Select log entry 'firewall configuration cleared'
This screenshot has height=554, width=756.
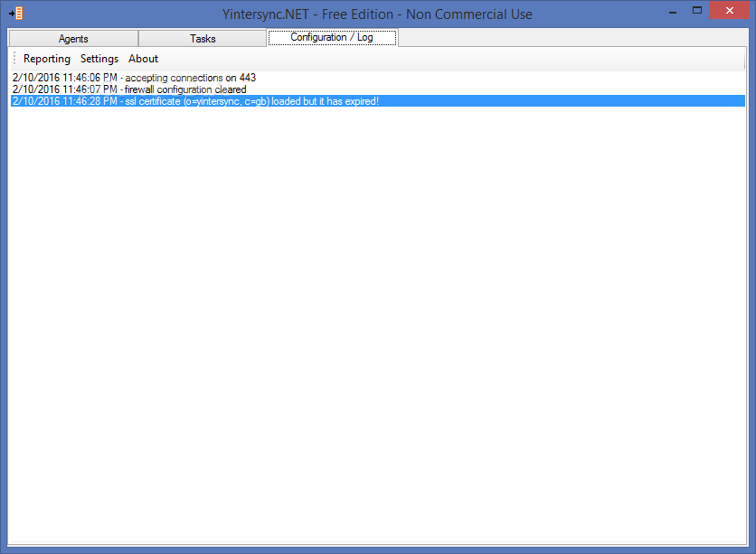point(377,89)
